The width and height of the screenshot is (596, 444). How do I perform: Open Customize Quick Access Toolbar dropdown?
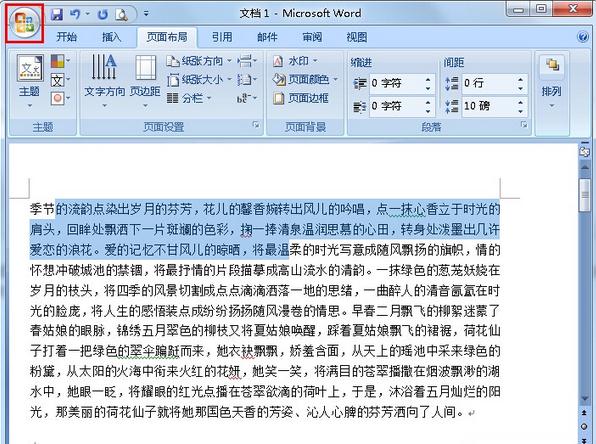[146, 14]
